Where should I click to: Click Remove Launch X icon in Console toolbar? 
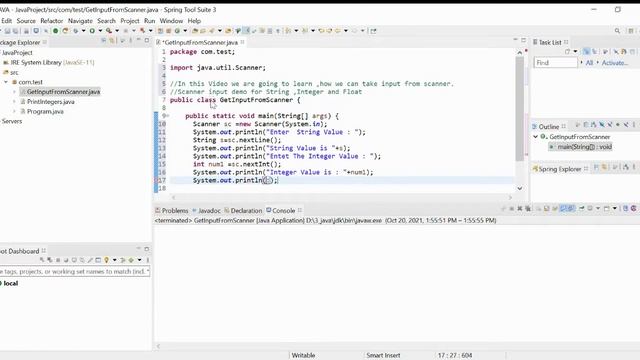pyautogui.click(x=520, y=208)
